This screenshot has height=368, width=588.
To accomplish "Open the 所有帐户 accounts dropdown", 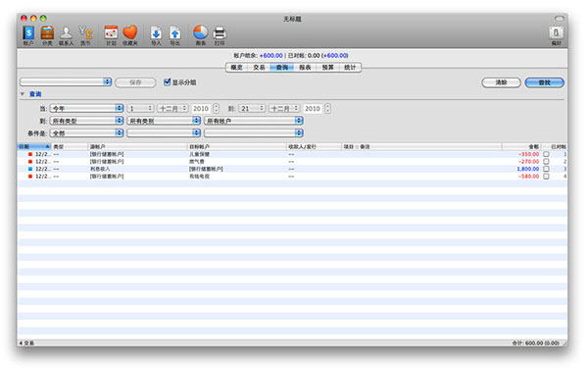I will 254,121.
